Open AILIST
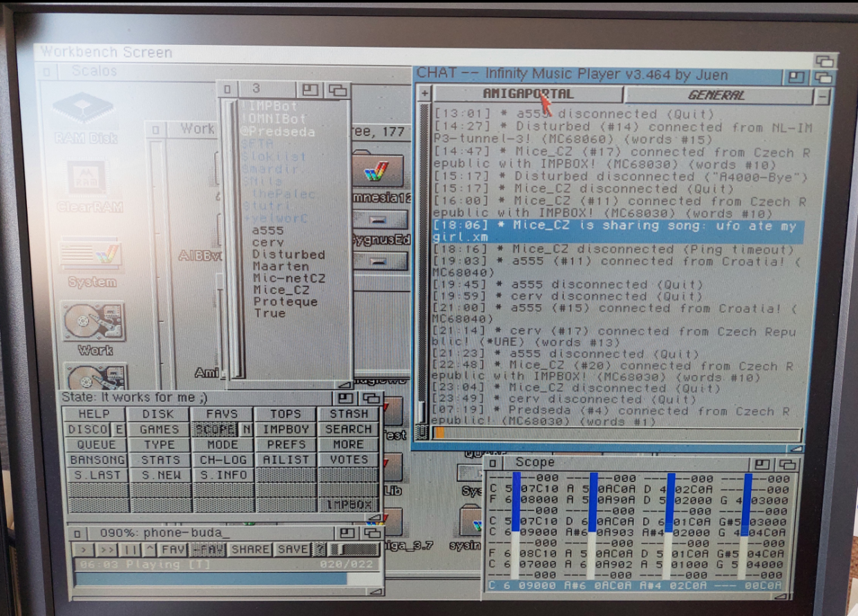 (285, 460)
